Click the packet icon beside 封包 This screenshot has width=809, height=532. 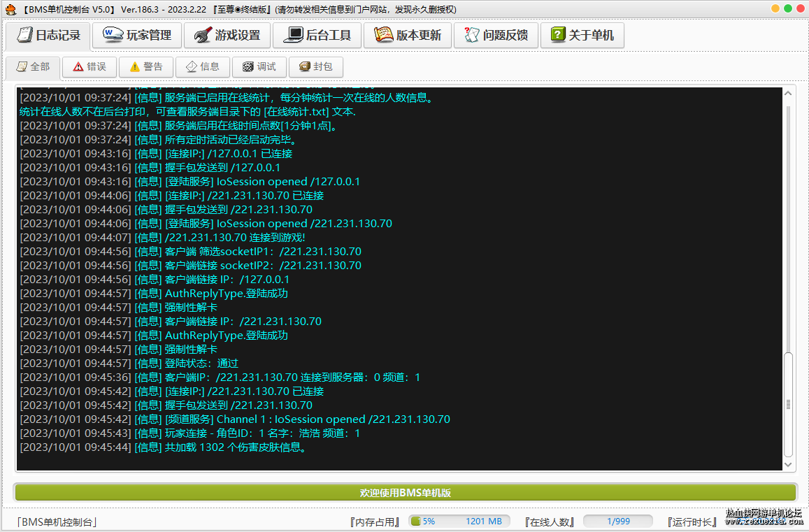pos(305,66)
